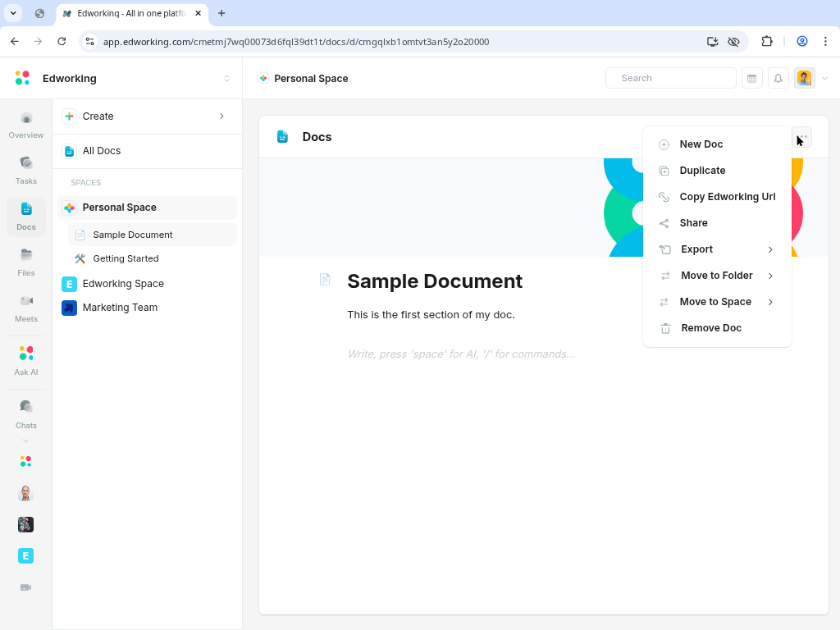Image resolution: width=840 pixels, height=630 pixels.
Task: Open the notifications bell
Action: [778, 78]
